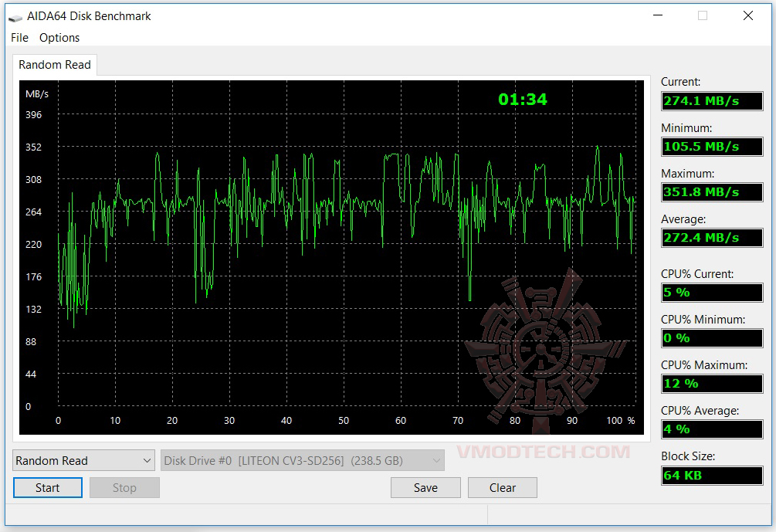The image size is (776, 532).
Task: Open the Disk Drive #0 LITEON dropdown
Action: (x=303, y=460)
